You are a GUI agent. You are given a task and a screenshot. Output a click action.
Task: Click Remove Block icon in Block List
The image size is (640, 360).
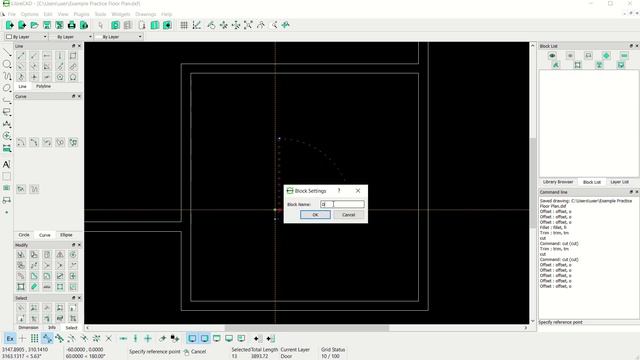tap(624, 56)
